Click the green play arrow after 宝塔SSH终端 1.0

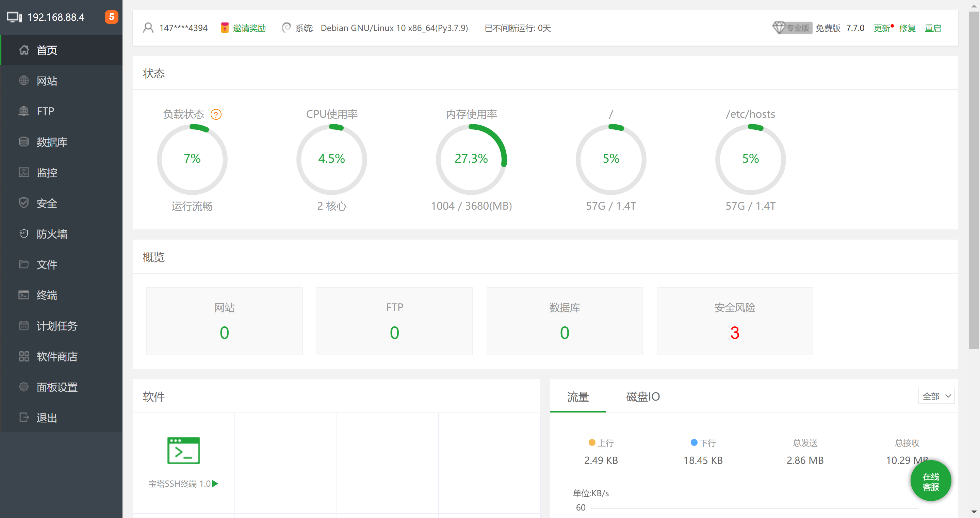click(215, 483)
